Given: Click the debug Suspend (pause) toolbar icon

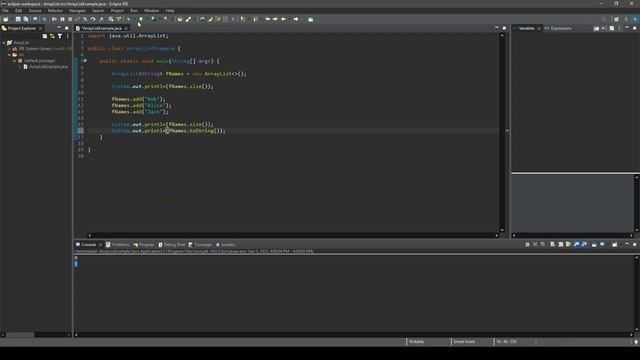Looking at the screenshot, I should (x=62, y=19).
